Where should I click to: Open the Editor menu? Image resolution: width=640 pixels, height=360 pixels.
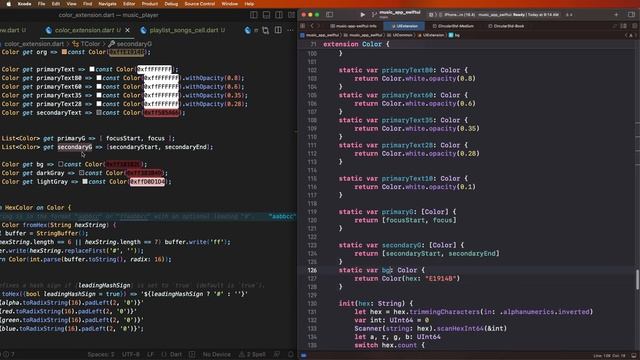point(129,4)
